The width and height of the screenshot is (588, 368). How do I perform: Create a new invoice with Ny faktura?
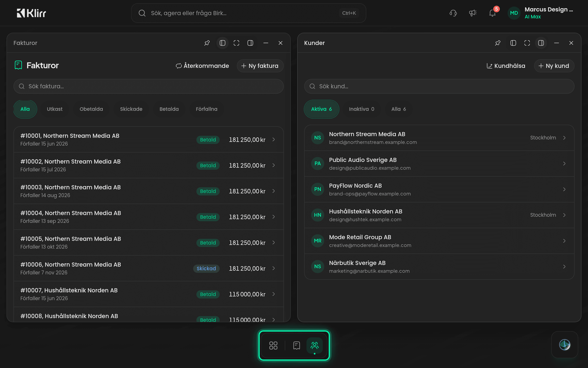[260, 66]
